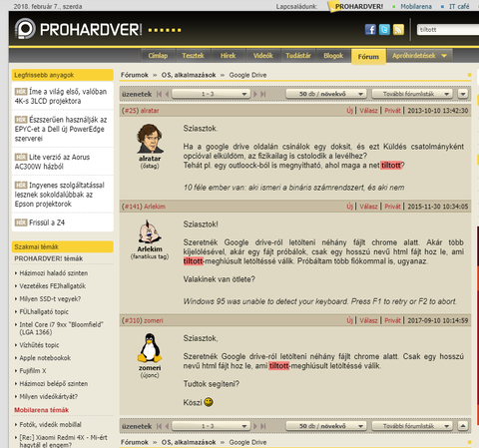
Task: Open the bottom page range 1-3 dropdown
Action: click(211, 426)
